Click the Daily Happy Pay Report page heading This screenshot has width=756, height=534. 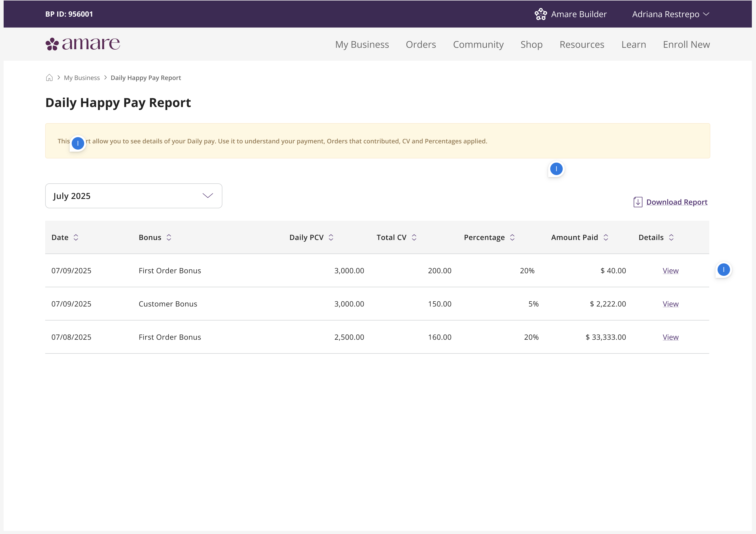click(x=118, y=103)
